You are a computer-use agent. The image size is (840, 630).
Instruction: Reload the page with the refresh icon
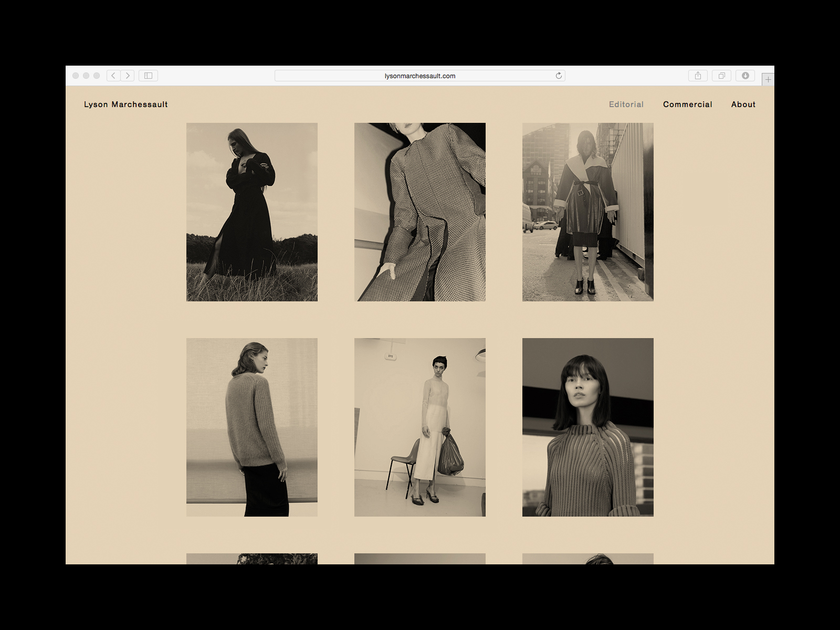[x=559, y=76]
